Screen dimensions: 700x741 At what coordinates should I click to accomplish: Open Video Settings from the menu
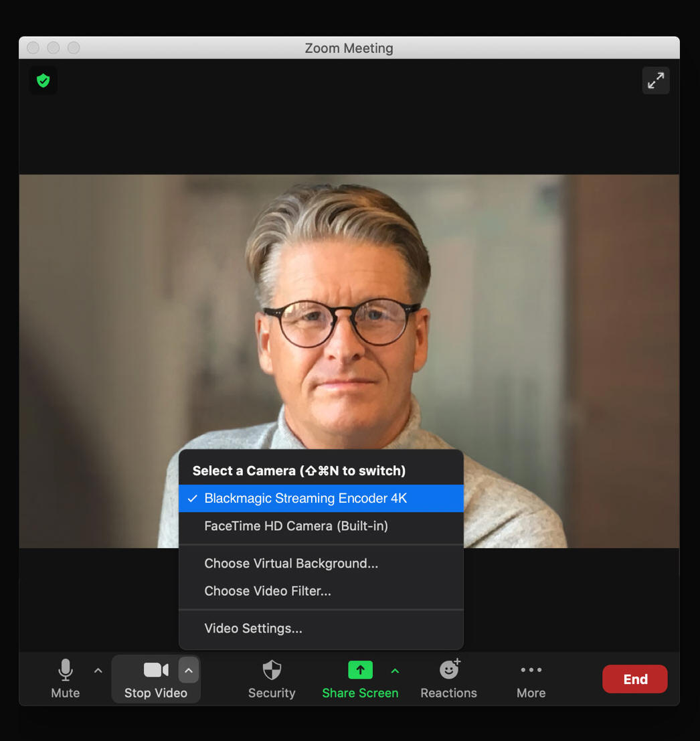pos(321,629)
